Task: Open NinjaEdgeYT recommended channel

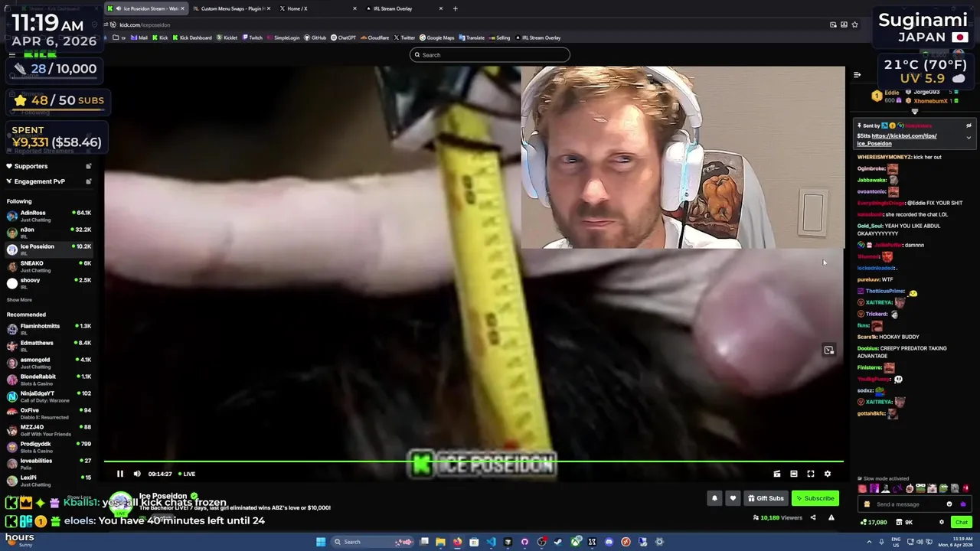Action: point(49,396)
